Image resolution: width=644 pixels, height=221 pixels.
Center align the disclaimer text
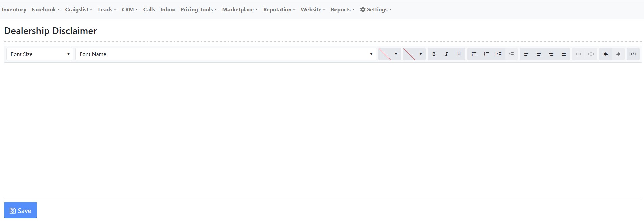point(538,54)
